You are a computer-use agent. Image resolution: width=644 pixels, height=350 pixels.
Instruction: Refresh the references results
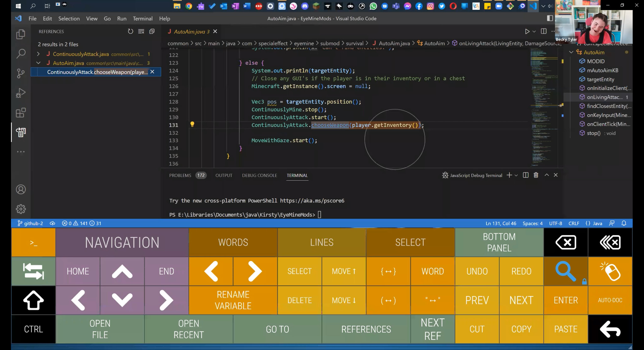pos(130,31)
